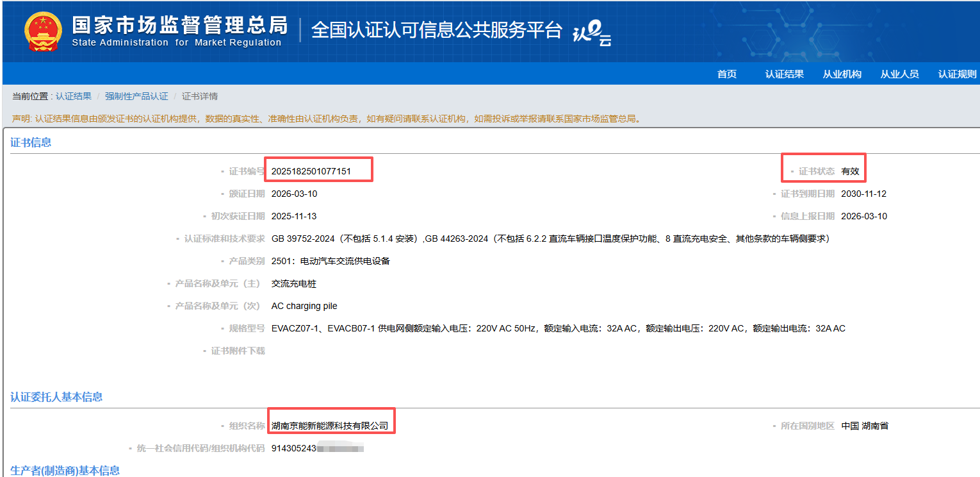Open the 首页 navigation item
The height and width of the screenshot is (477, 980).
[x=726, y=74]
